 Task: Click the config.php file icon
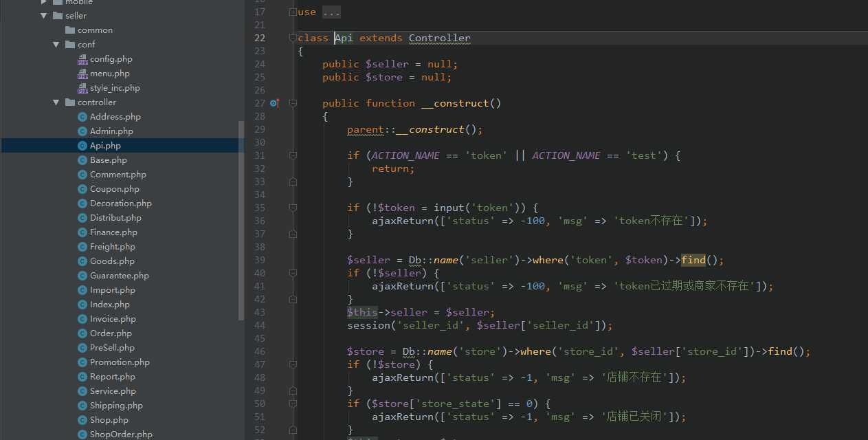82,60
